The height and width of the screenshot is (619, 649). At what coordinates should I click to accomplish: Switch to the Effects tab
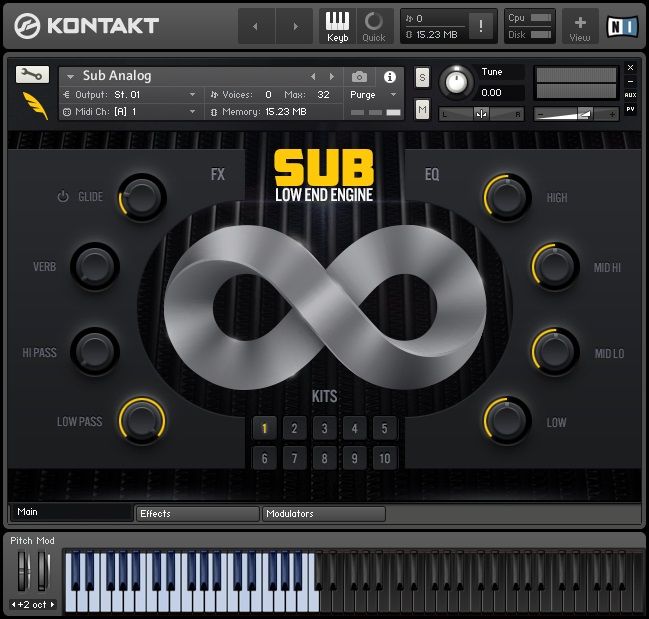tap(196, 513)
